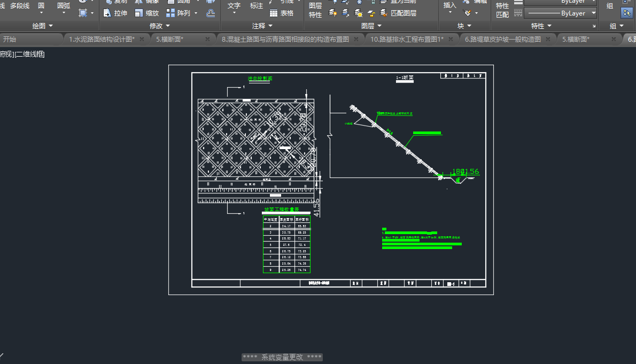Click the Match Properties (特性匹配) tool
The width and height of the screenshot is (636, 364).
point(502,10)
